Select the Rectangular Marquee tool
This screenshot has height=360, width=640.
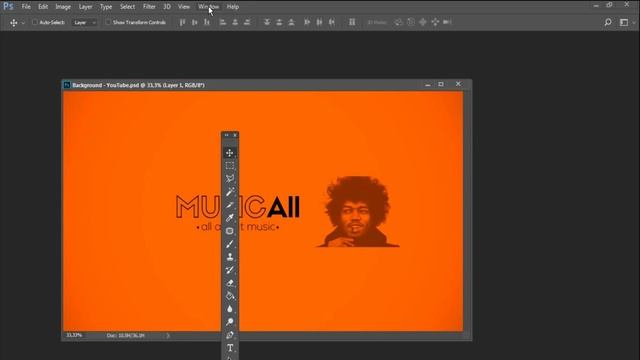pos(229,166)
